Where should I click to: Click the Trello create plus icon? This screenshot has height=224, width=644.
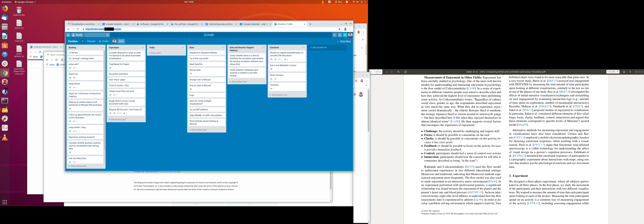click(x=335, y=35)
